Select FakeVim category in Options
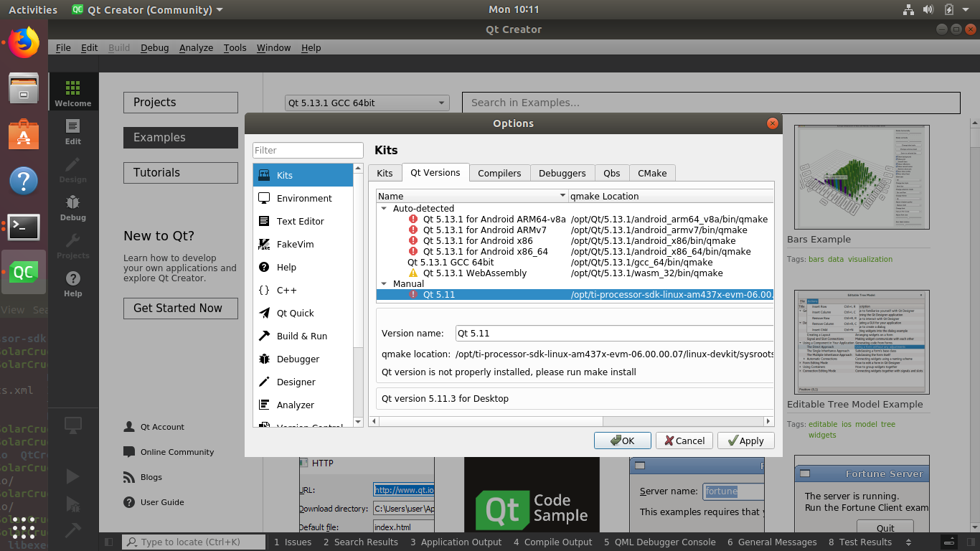Screen dimensions: 980x551 click(x=303, y=244)
